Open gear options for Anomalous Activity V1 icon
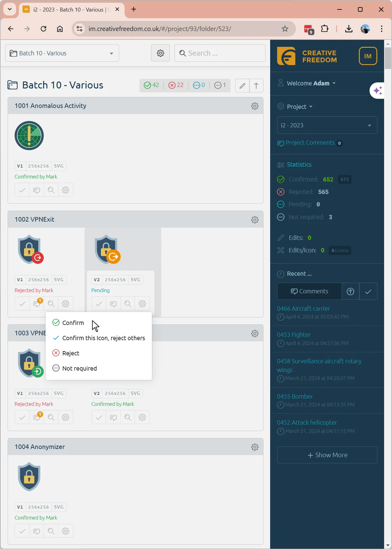Screen dimensions: 392x549 click(66, 190)
